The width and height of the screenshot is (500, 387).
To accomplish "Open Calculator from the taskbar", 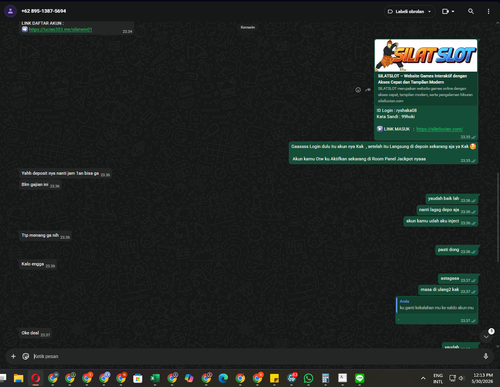I will click(325, 378).
